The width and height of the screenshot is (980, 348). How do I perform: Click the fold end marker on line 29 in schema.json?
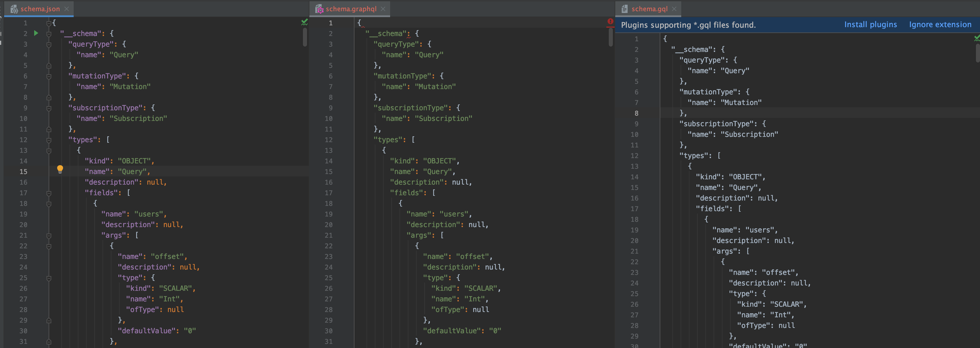[49, 321]
